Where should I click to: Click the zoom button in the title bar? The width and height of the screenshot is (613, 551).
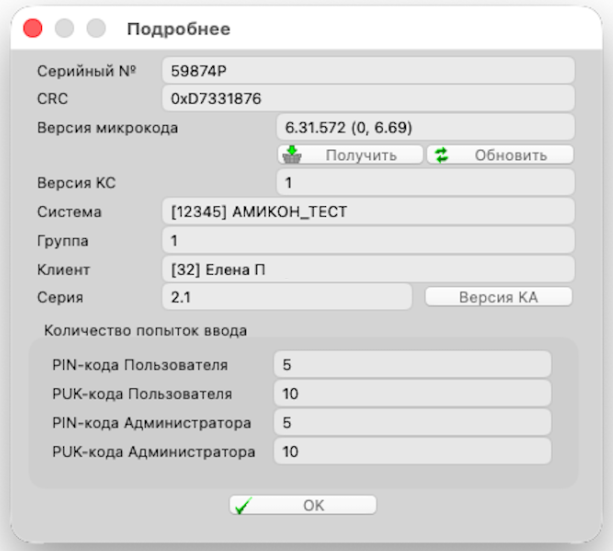(96, 29)
